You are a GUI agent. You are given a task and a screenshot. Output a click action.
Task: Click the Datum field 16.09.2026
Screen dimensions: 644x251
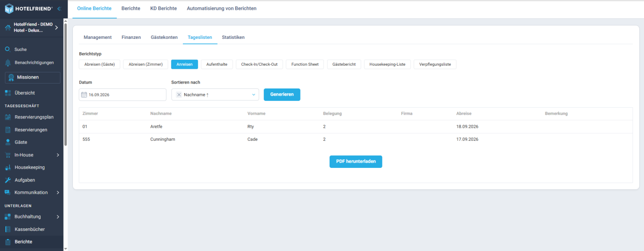coord(123,95)
